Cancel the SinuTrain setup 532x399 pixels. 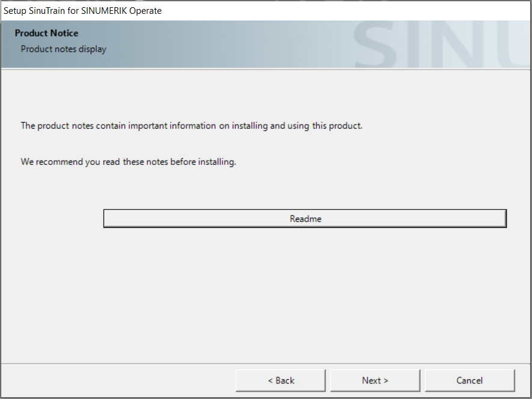pos(469,380)
